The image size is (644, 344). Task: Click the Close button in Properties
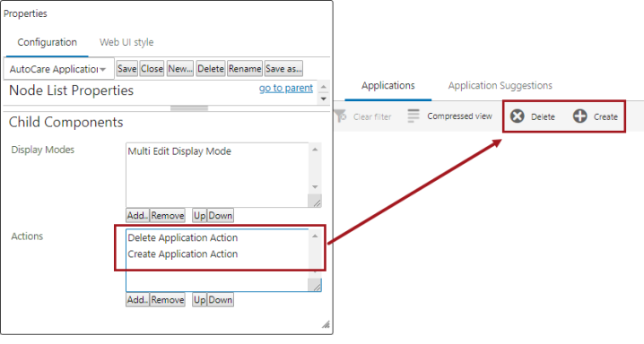[x=152, y=69]
